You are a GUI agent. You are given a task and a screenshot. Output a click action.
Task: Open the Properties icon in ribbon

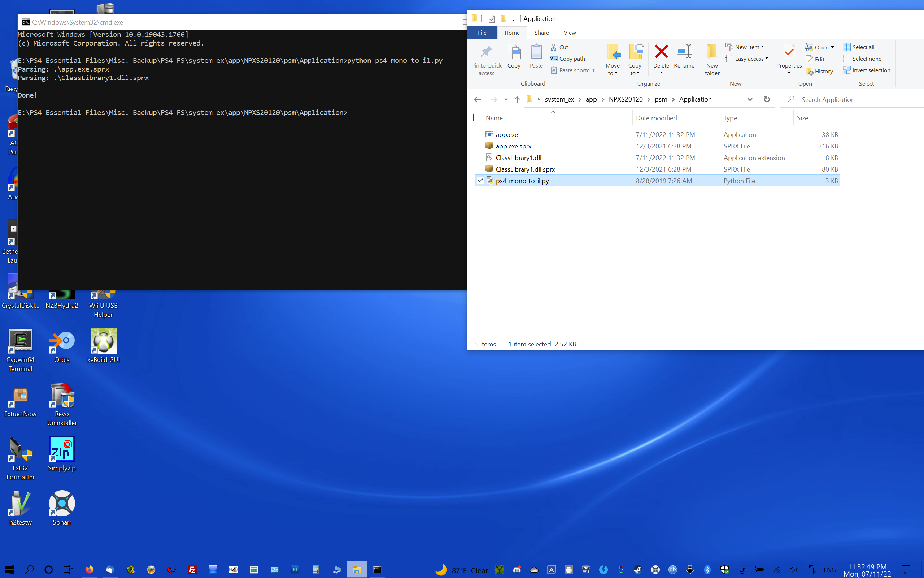pyautogui.click(x=789, y=52)
